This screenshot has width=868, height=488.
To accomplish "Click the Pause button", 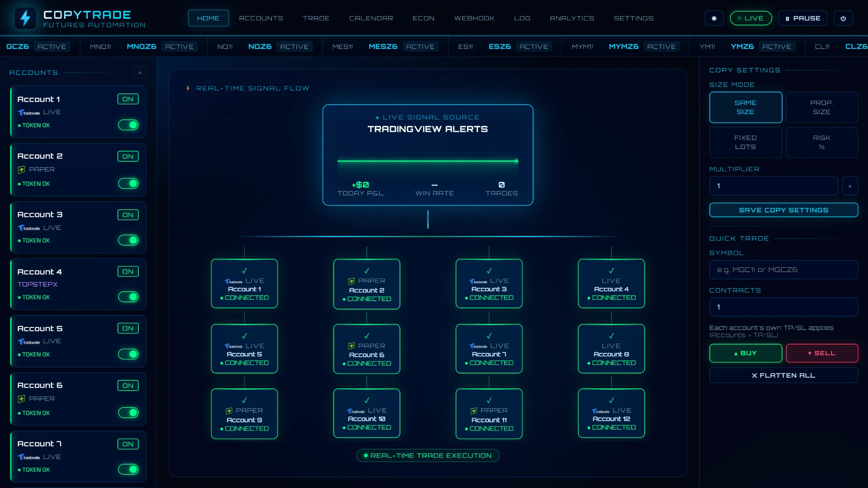I will 802,18.
